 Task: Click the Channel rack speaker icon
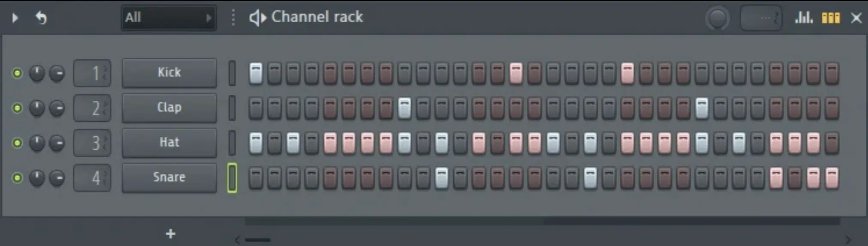pos(258,18)
